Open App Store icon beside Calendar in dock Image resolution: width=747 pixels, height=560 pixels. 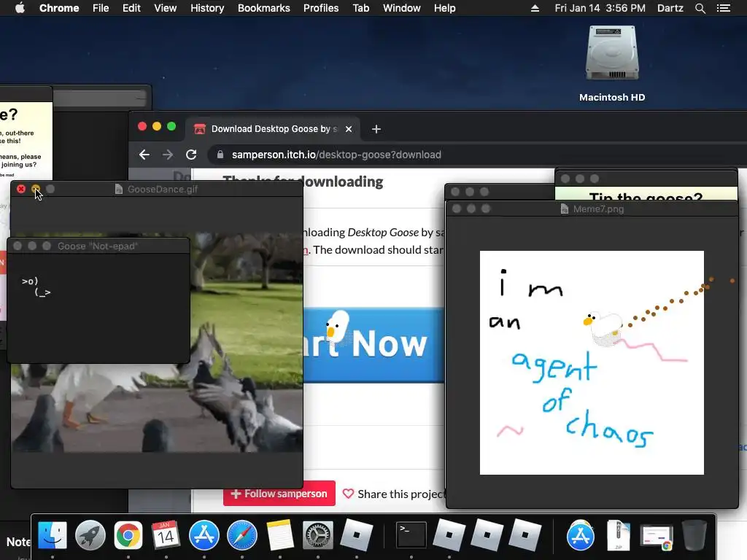click(204, 535)
